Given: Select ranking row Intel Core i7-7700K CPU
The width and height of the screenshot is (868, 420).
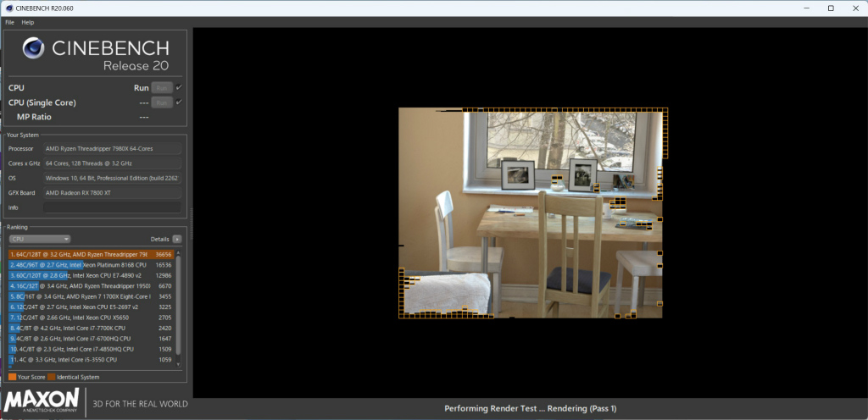Looking at the screenshot, I should pyautogui.click(x=92, y=329).
